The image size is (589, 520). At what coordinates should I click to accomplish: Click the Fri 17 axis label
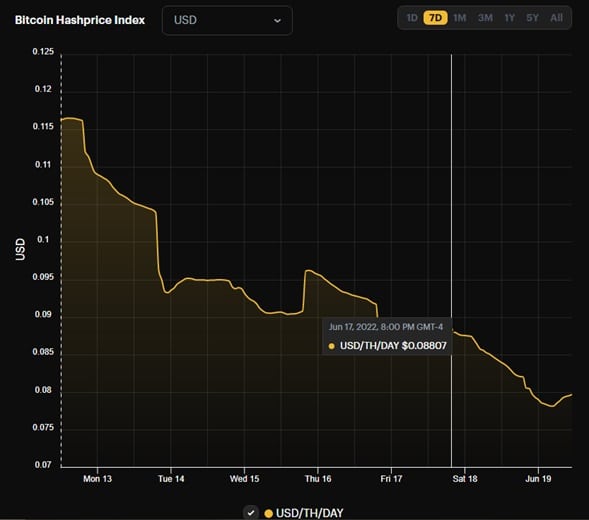pyautogui.click(x=391, y=479)
